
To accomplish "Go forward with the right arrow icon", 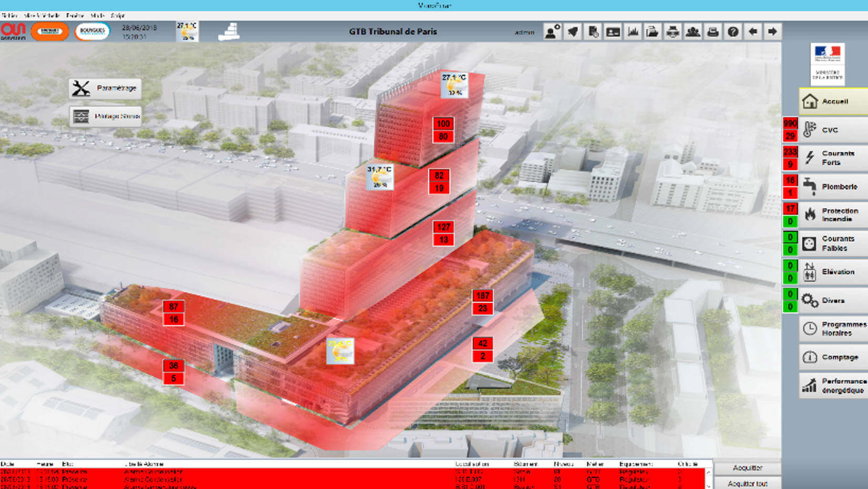I will 772,32.
